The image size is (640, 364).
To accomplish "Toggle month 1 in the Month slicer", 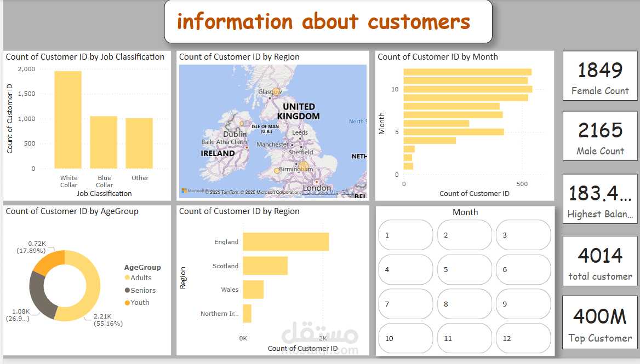I will [x=405, y=235].
